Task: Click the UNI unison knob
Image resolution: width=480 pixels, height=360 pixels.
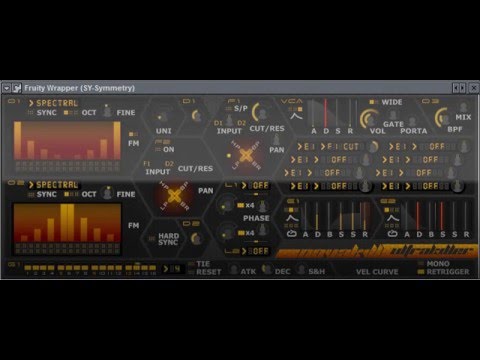Action: tap(162, 117)
